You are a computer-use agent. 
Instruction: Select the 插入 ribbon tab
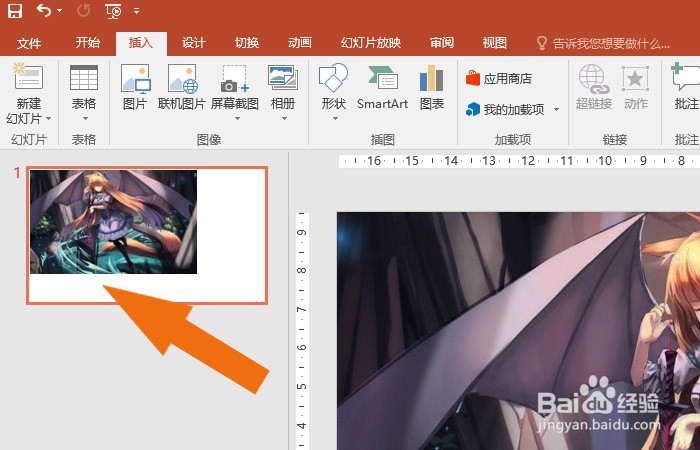pyautogui.click(x=141, y=43)
